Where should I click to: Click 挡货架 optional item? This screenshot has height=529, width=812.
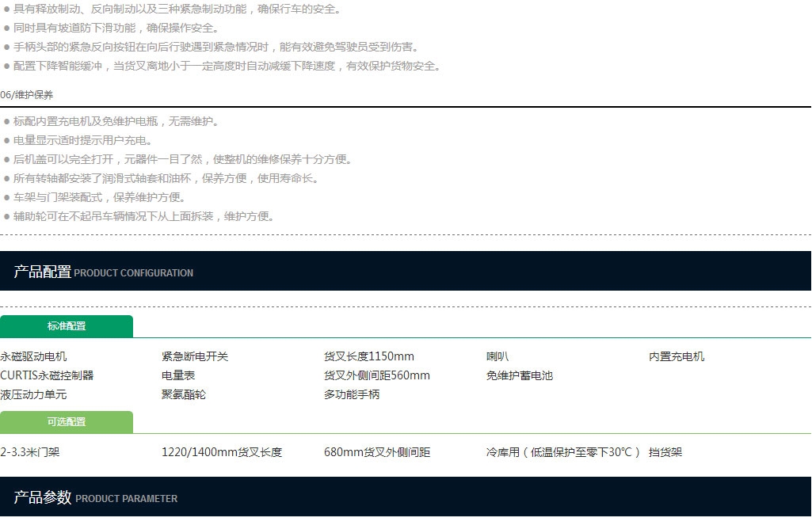[x=665, y=452]
